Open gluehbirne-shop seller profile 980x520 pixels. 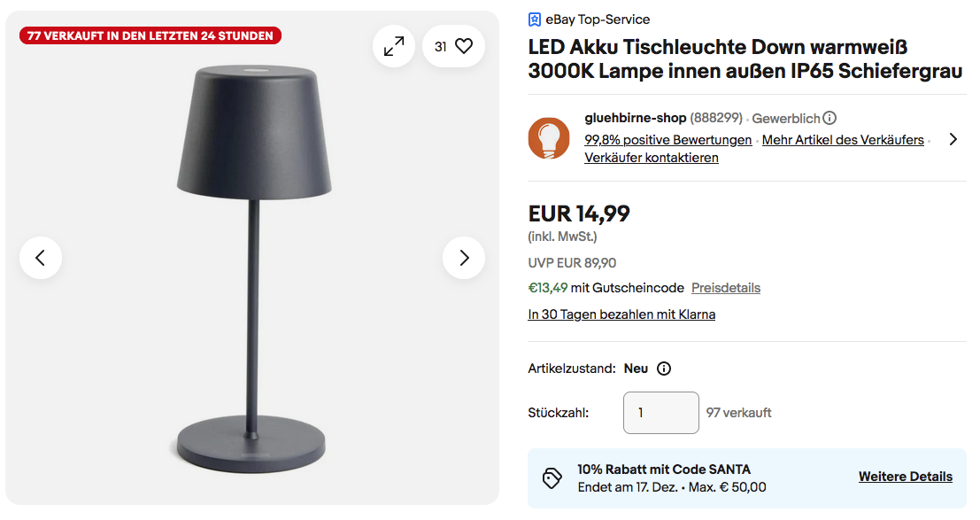coord(635,118)
